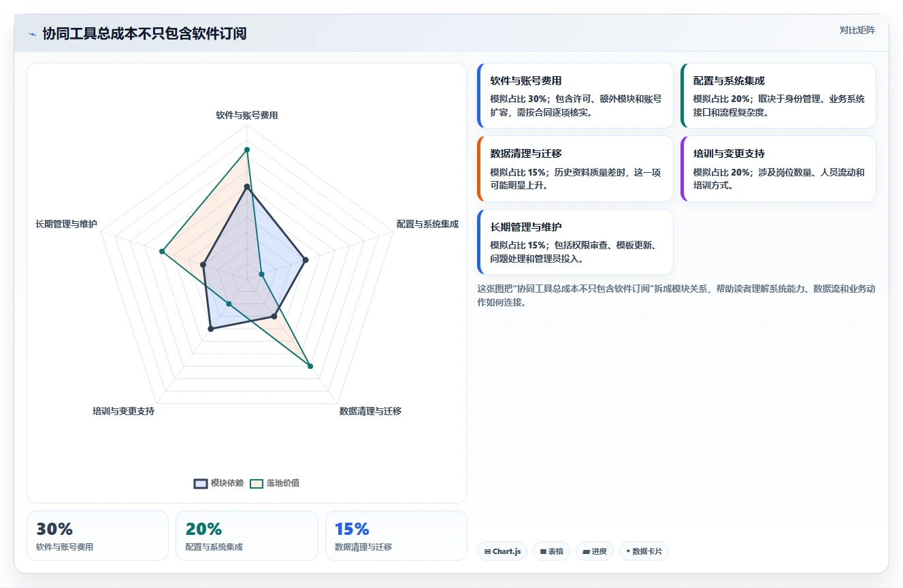Open the 软件与账号费用 info card
Image resolution: width=903 pixels, height=588 pixels.
pyautogui.click(x=576, y=96)
